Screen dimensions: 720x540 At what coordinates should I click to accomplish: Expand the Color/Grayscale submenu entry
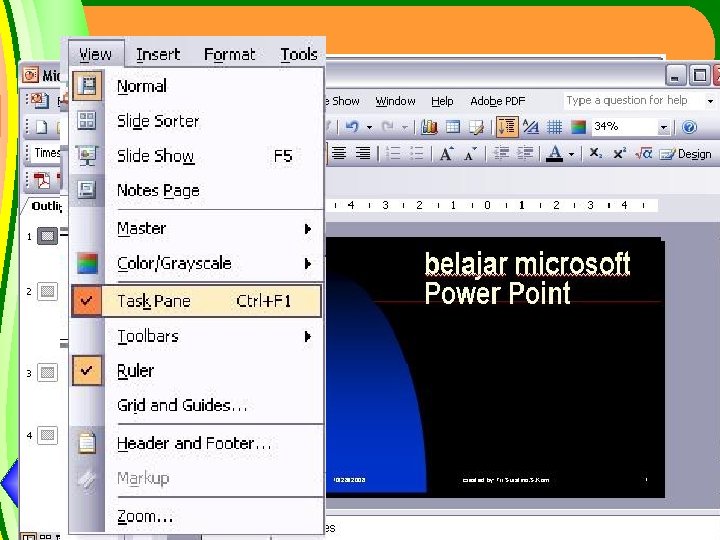[197, 263]
